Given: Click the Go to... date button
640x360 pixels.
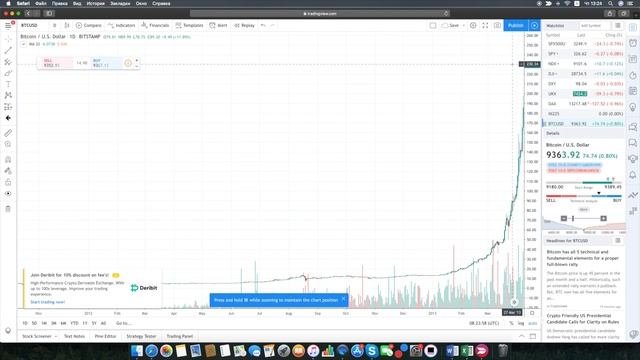Looking at the screenshot, I should [123, 323].
